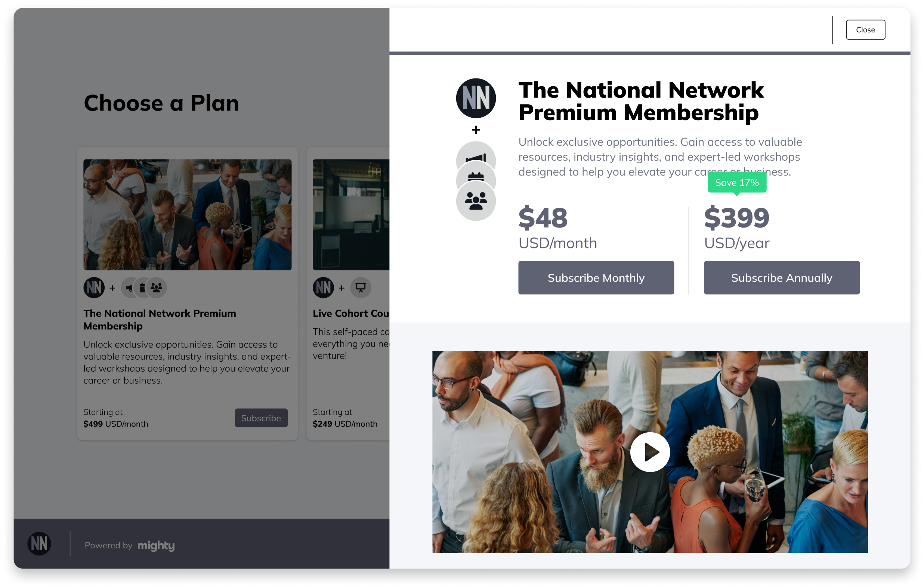Image resolution: width=924 pixels, height=588 pixels.
Task: Select the people icon on the Premium Membership card
Action: 156,287
